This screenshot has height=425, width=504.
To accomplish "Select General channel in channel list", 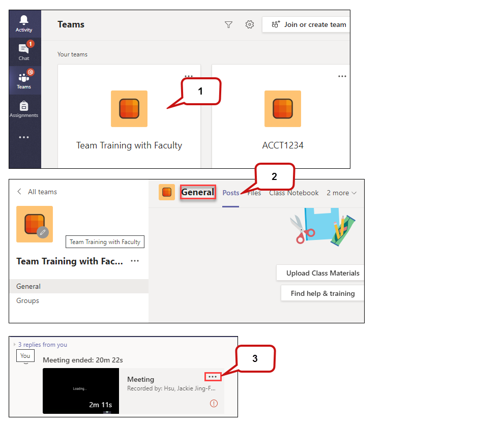I will 79,286.
